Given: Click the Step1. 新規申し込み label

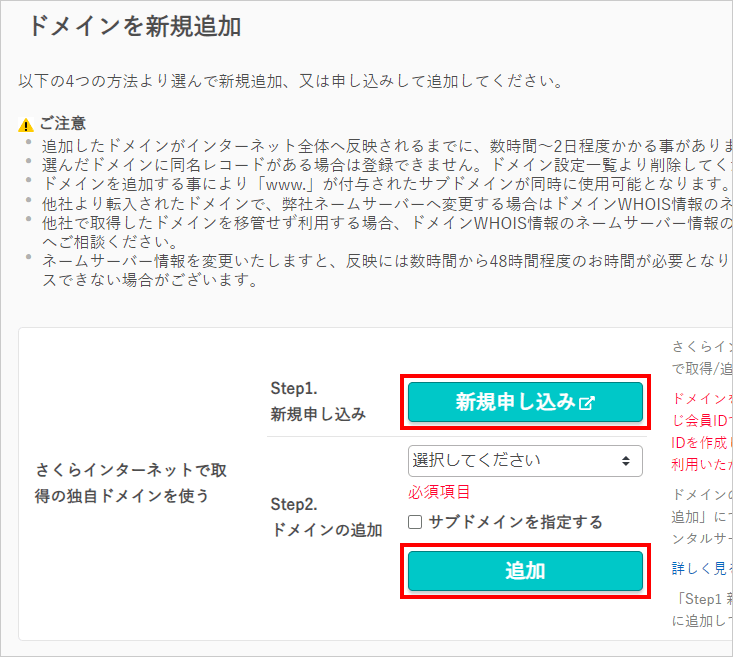Looking at the screenshot, I should 318,401.
